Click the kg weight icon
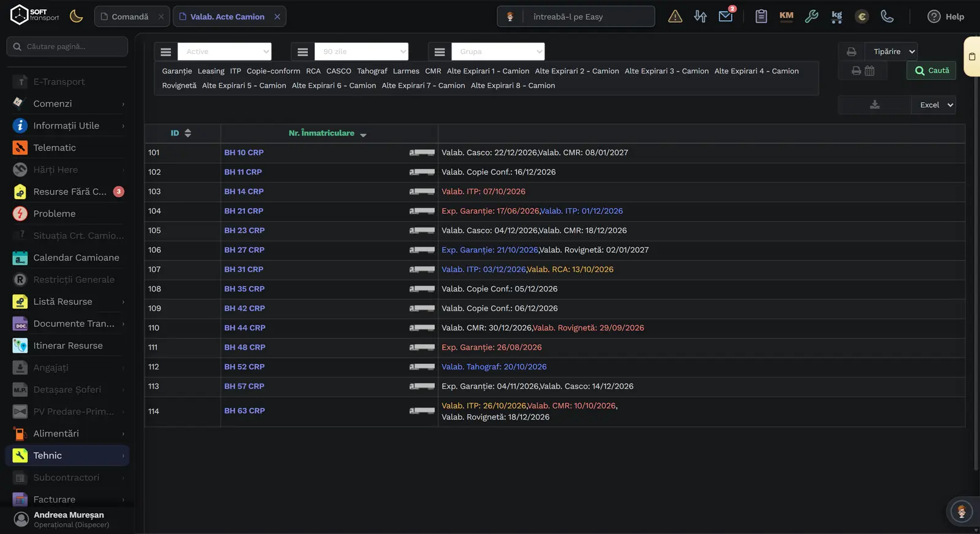This screenshot has width=980, height=534. tap(837, 17)
